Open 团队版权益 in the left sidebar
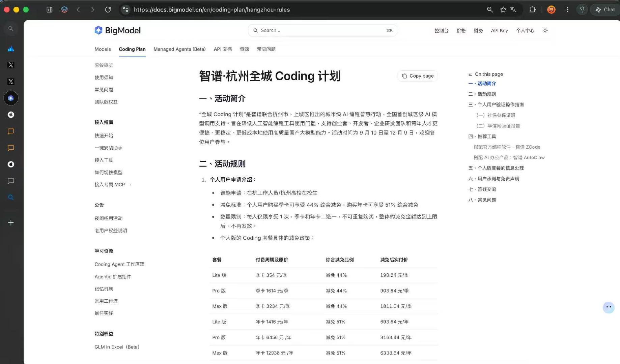Viewport: 620px width, 364px height. coord(106,102)
